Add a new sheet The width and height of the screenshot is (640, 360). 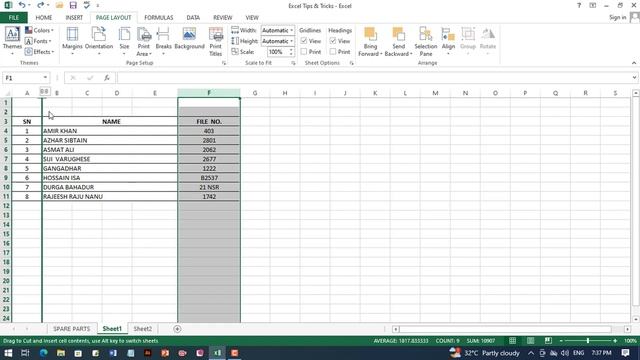(x=177, y=329)
